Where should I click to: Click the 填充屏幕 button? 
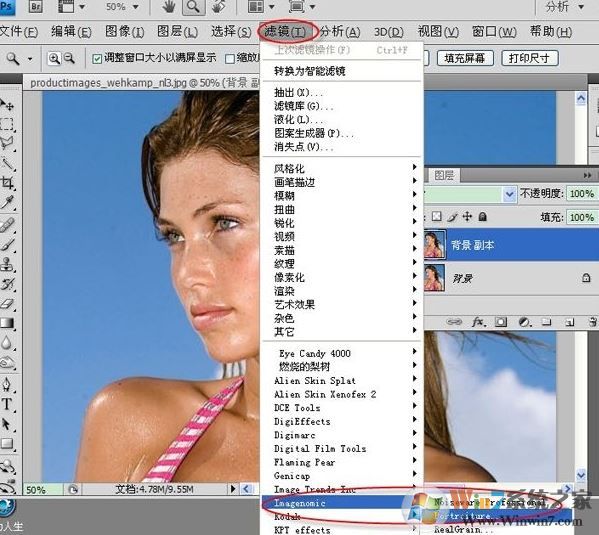[465, 58]
